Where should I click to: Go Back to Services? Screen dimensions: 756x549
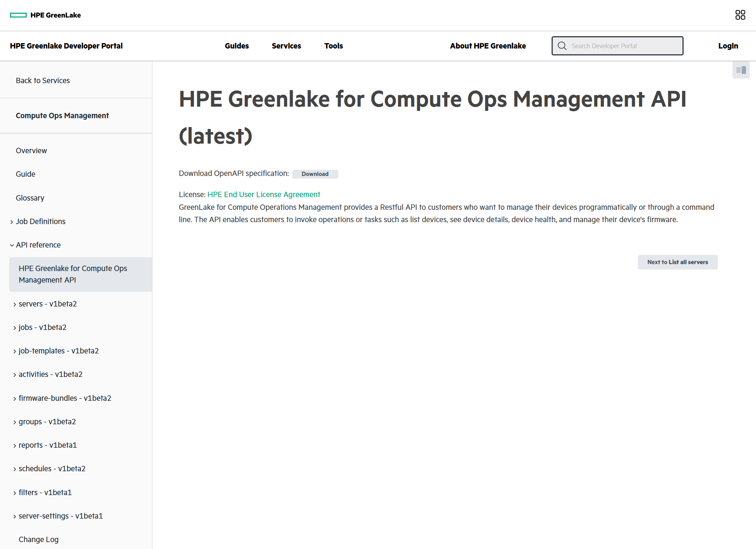[43, 80]
